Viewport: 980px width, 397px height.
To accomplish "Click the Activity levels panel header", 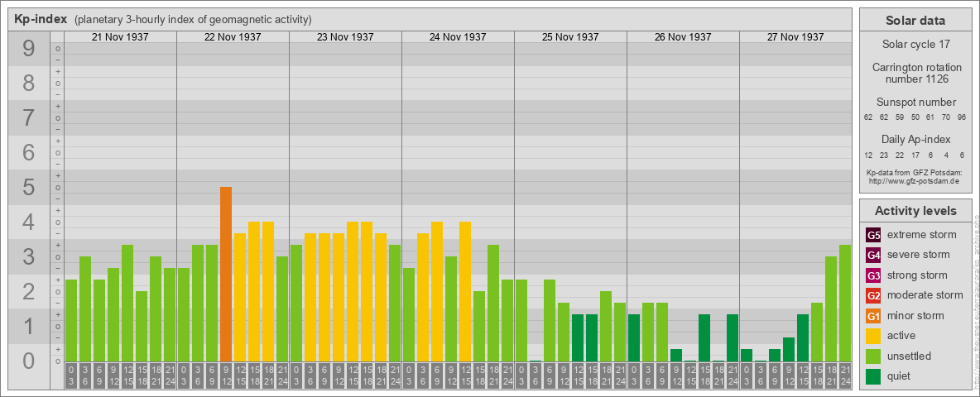I will tap(915, 211).
